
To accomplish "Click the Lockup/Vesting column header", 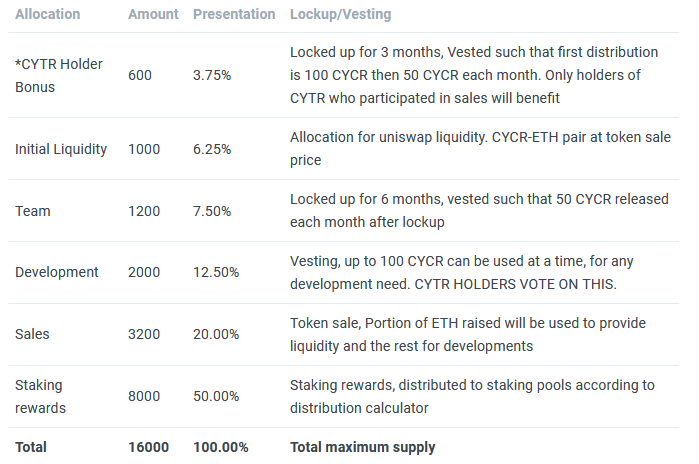I will (x=340, y=15).
